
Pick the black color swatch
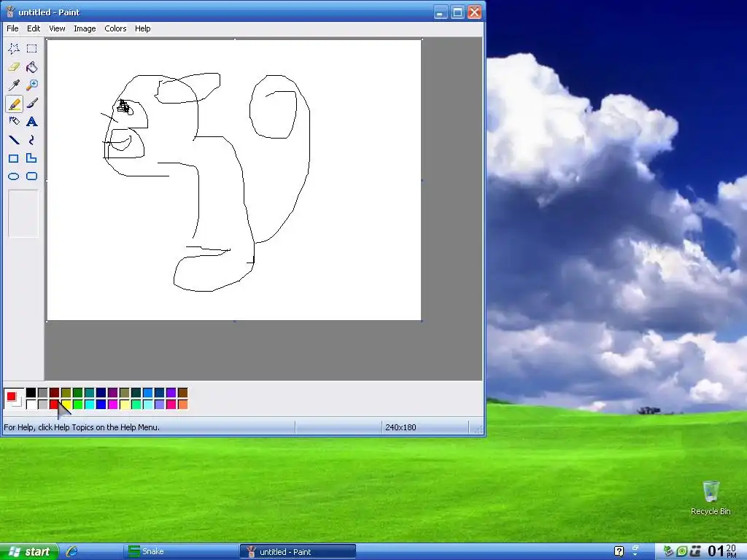tap(31, 393)
